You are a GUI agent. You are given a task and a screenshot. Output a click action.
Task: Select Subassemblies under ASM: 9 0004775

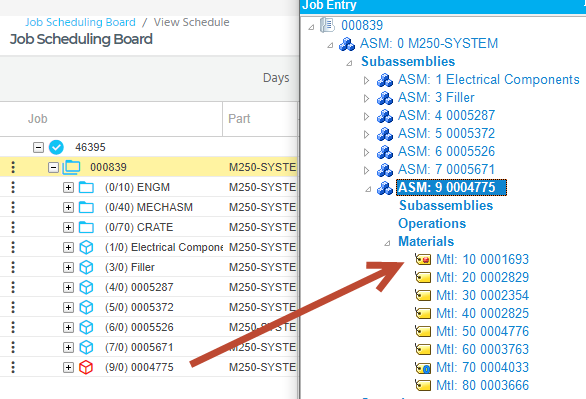click(x=446, y=205)
